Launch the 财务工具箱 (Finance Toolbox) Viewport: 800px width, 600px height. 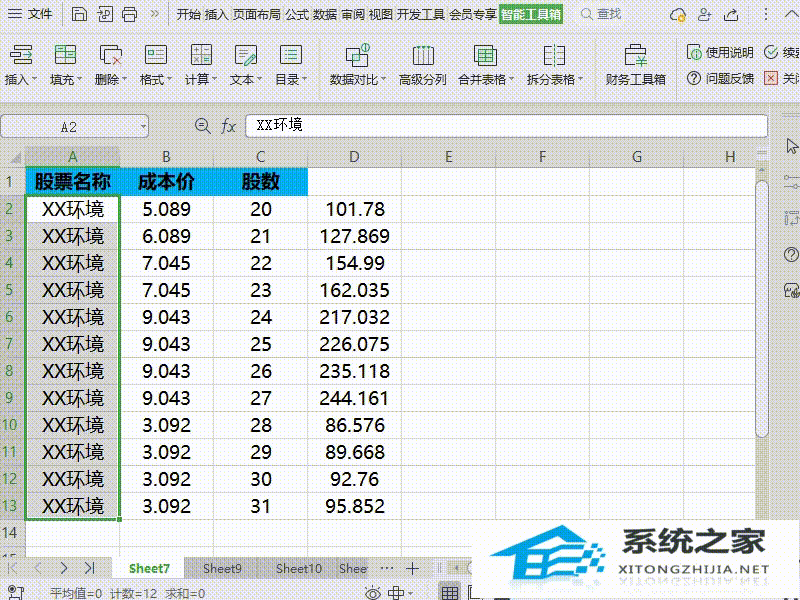pos(635,60)
